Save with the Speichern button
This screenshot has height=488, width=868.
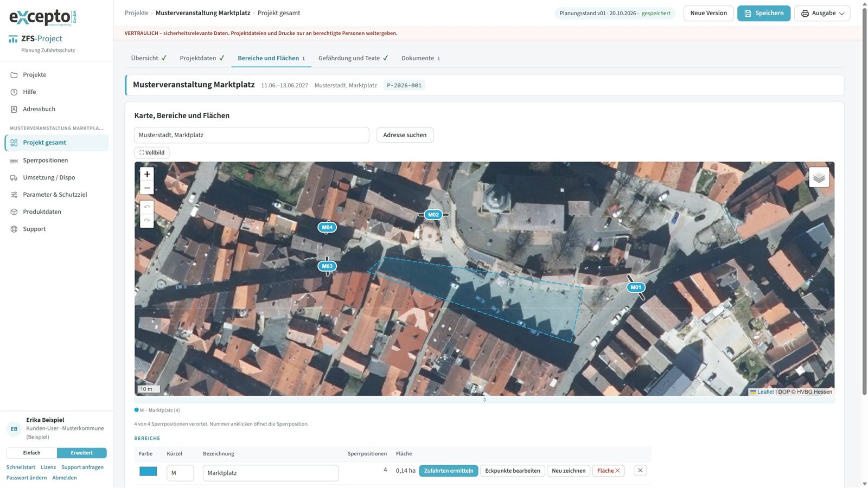764,13
